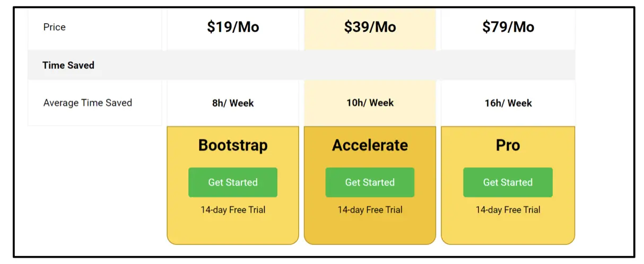This screenshot has height=264, width=644.
Task: Click the 16h/ Week value
Action: 508,103
